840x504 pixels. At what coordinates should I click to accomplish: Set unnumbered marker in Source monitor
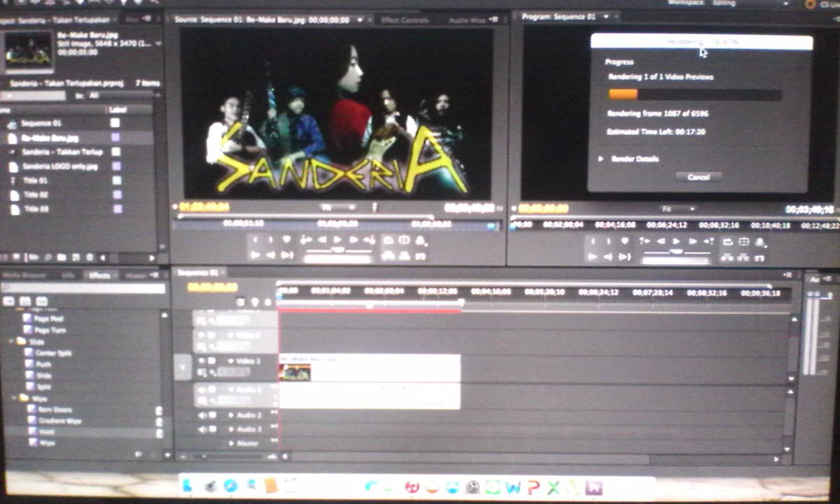286,240
